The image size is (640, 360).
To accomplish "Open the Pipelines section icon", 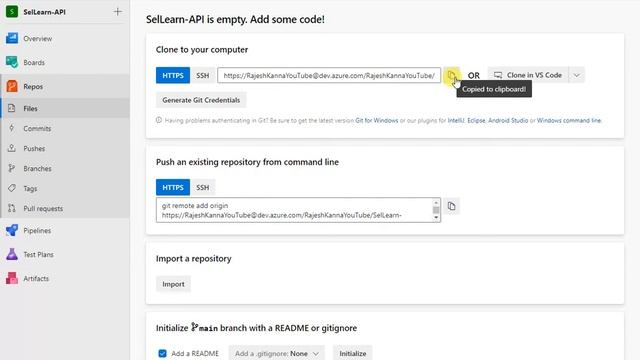I will (x=12, y=231).
